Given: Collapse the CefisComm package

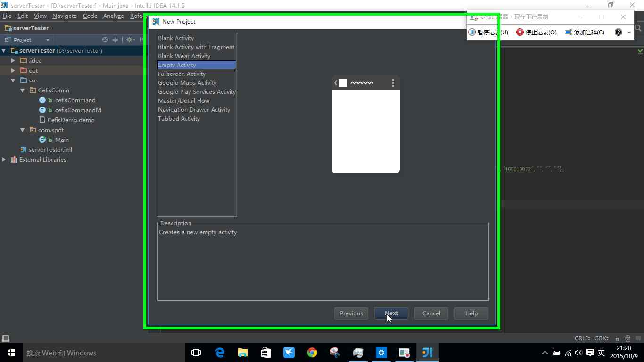Looking at the screenshot, I should tap(23, 90).
